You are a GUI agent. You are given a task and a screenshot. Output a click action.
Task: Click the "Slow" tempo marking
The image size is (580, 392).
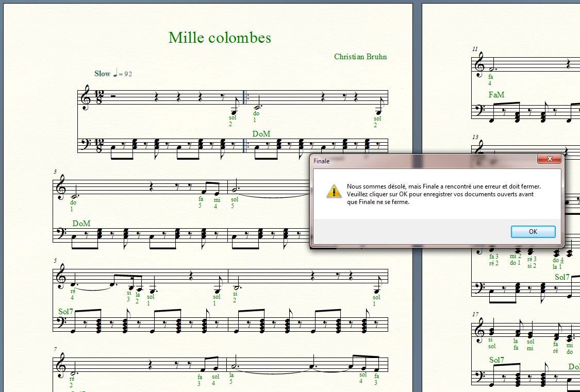pos(103,74)
